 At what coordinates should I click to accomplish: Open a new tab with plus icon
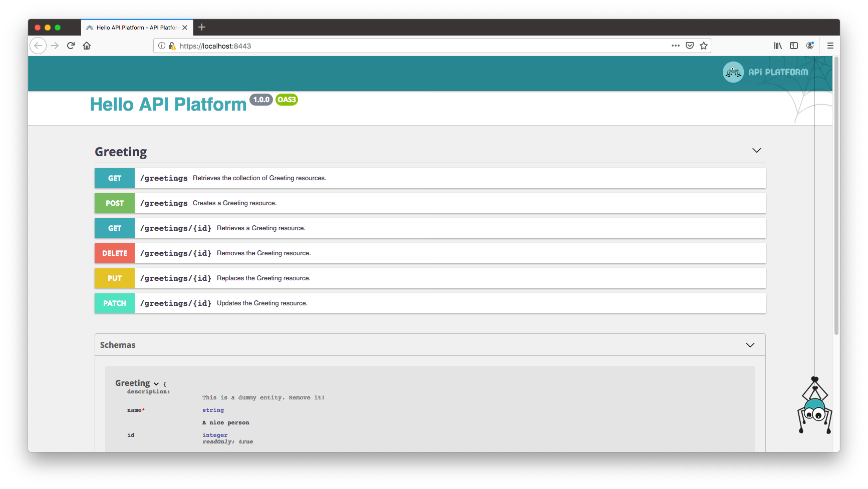coord(202,27)
